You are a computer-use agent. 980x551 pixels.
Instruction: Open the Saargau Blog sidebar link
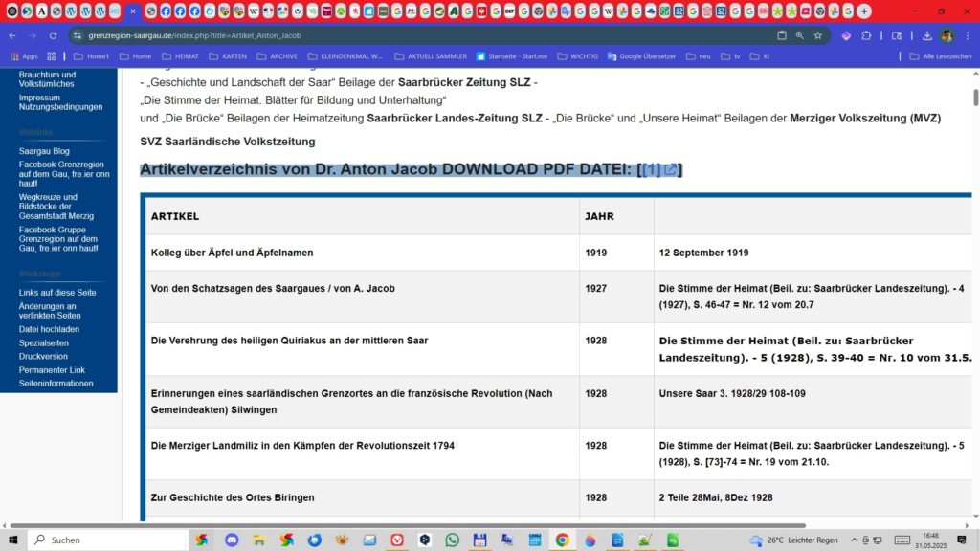[x=44, y=151]
